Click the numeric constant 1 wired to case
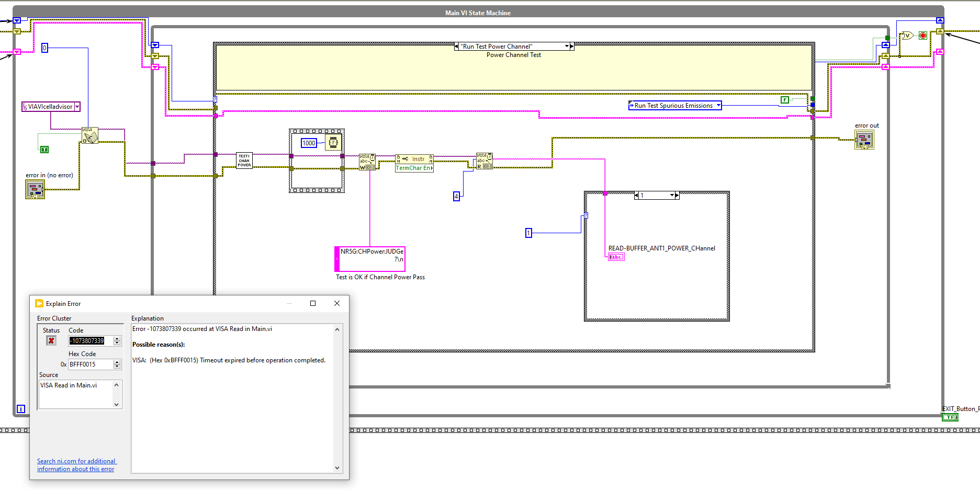980x491 pixels. point(528,233)
